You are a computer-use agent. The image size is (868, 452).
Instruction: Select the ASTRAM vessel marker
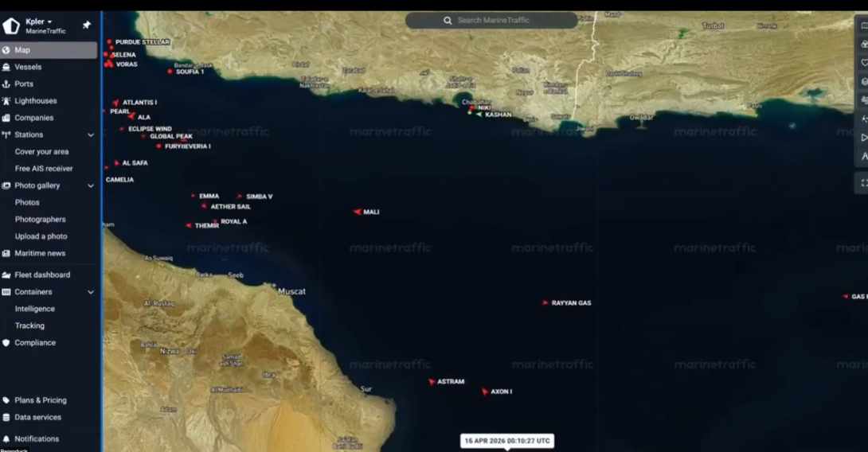coord(432,382)
